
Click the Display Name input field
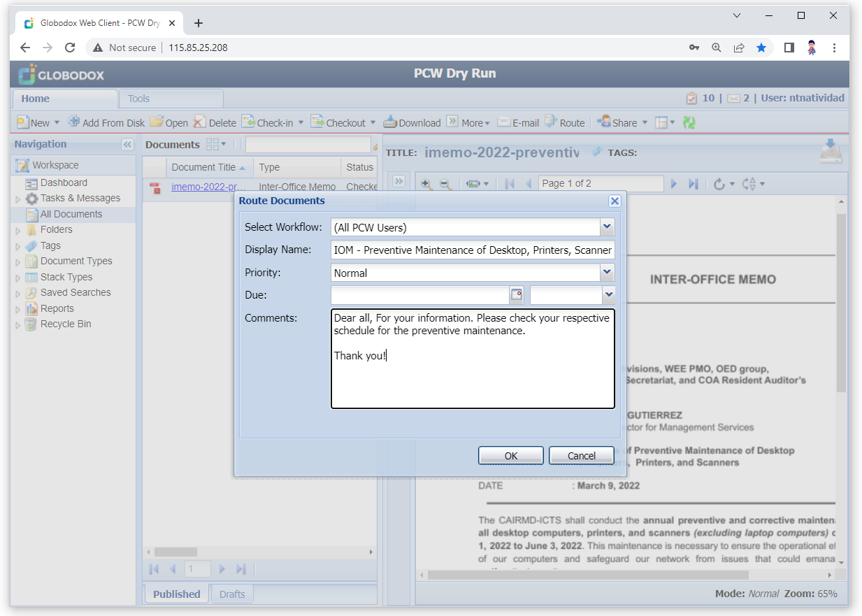(473, 250)
